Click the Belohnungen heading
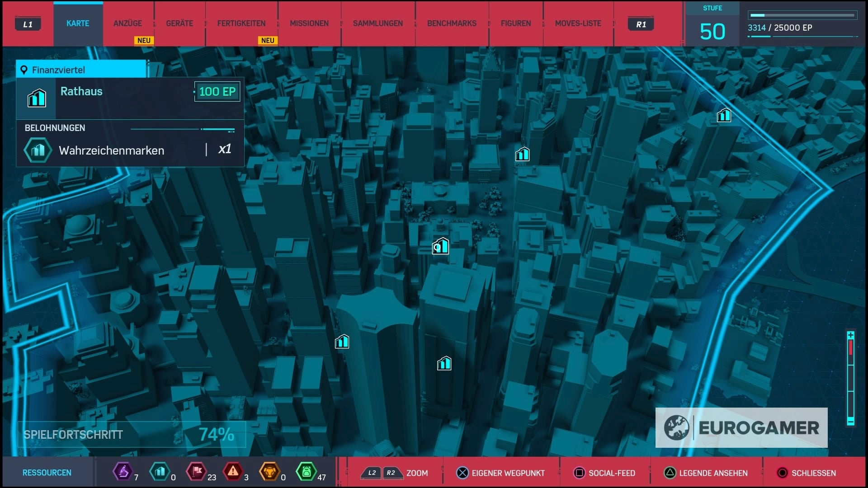Viewport: 868px width, 488px height. [x=55, y=128]
